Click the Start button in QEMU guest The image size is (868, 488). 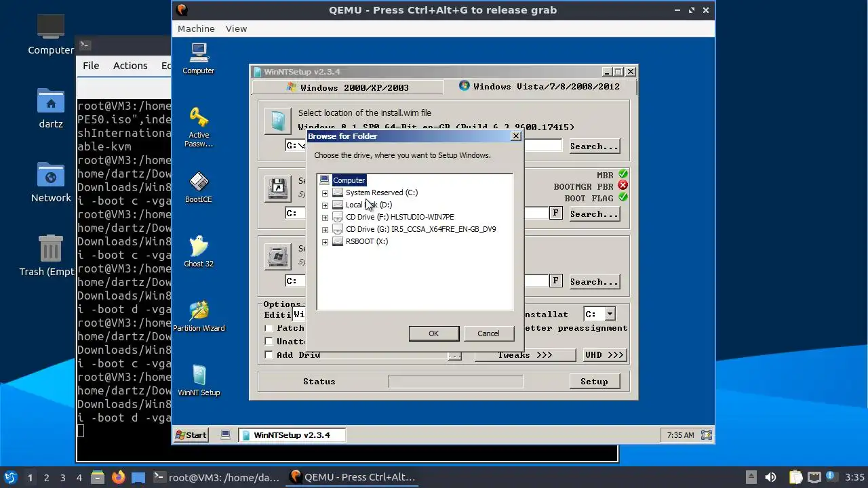[191, 435]
